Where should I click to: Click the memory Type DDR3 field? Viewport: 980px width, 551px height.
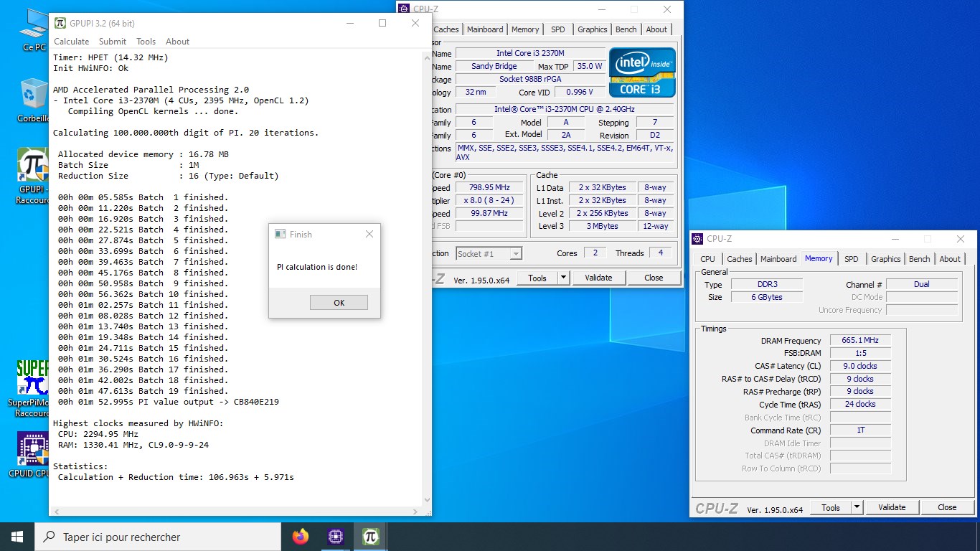(x=766, y=284)
